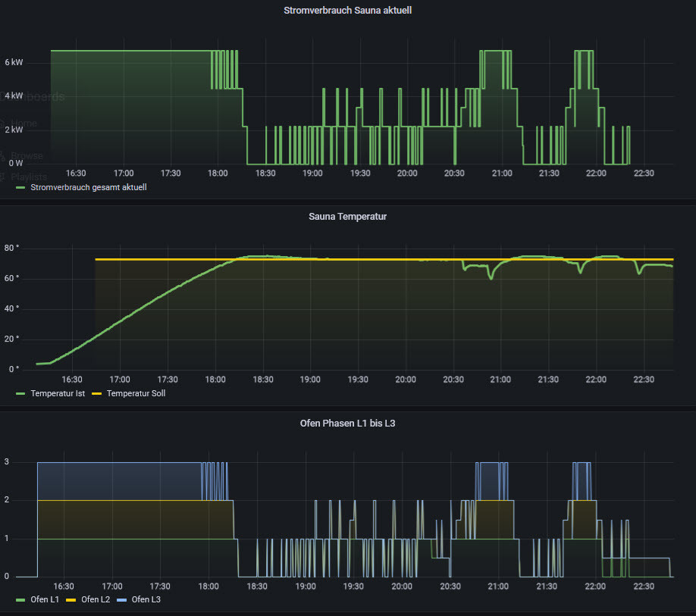
Task: Click the 17:00 time label in Ofen Phasen chart
Action: pos(112,586)
